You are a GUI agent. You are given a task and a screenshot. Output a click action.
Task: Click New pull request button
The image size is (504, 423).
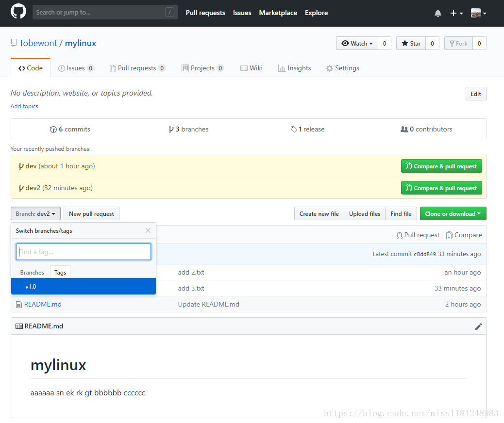point(92,213)
